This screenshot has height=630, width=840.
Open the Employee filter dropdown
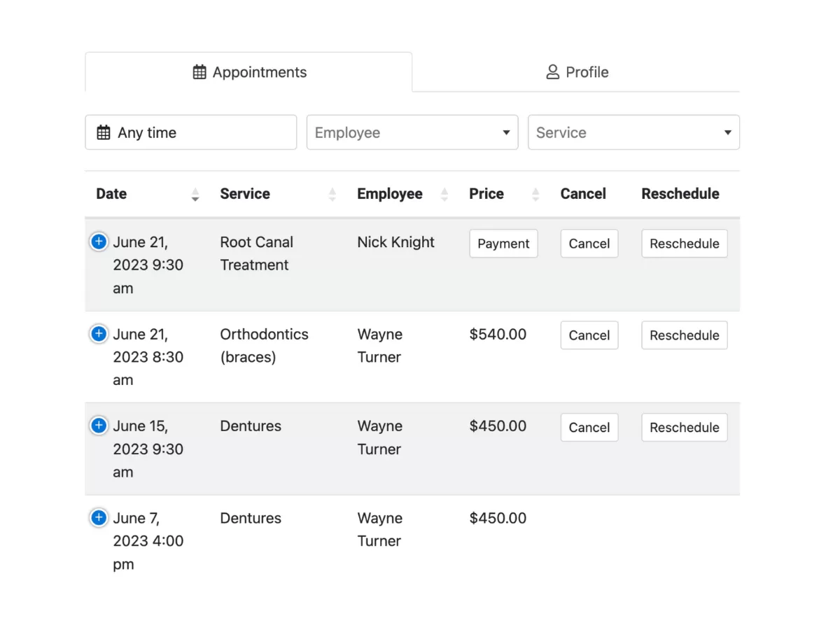(x=412, y=132)
